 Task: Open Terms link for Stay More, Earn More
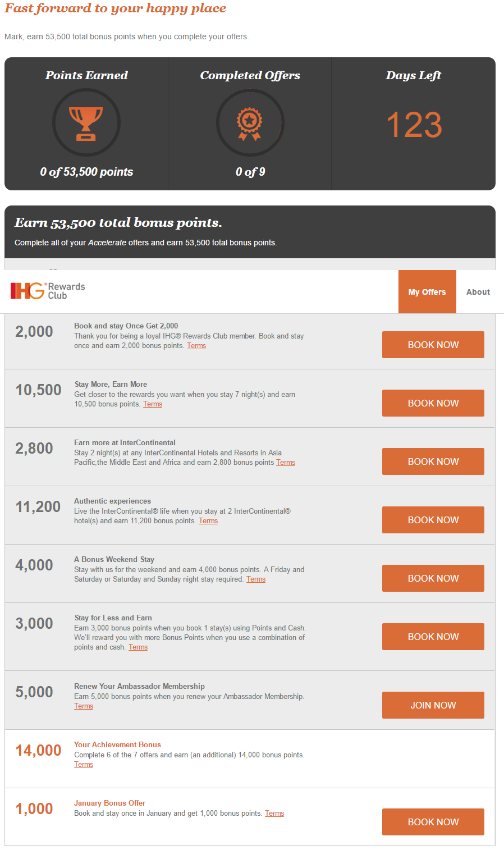point(153,404)
